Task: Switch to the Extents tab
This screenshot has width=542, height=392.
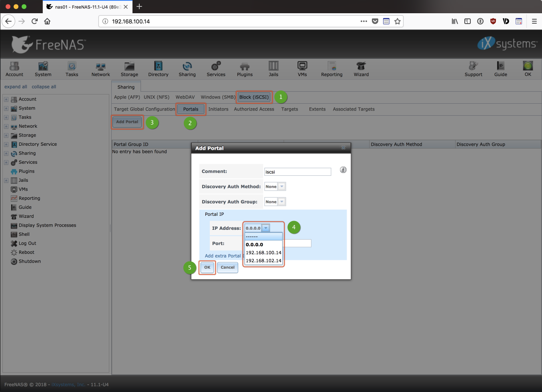Action: [x=317, y=109]
